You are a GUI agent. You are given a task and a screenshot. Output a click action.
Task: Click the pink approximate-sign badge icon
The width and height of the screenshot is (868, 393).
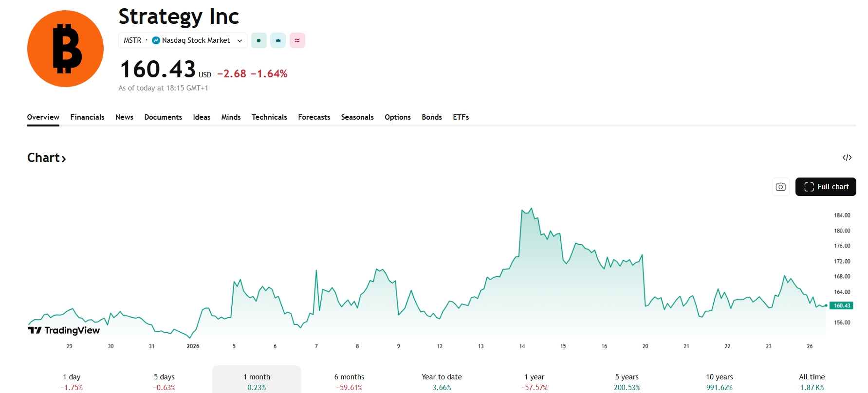pyautogui.click(x=297, y=40)
